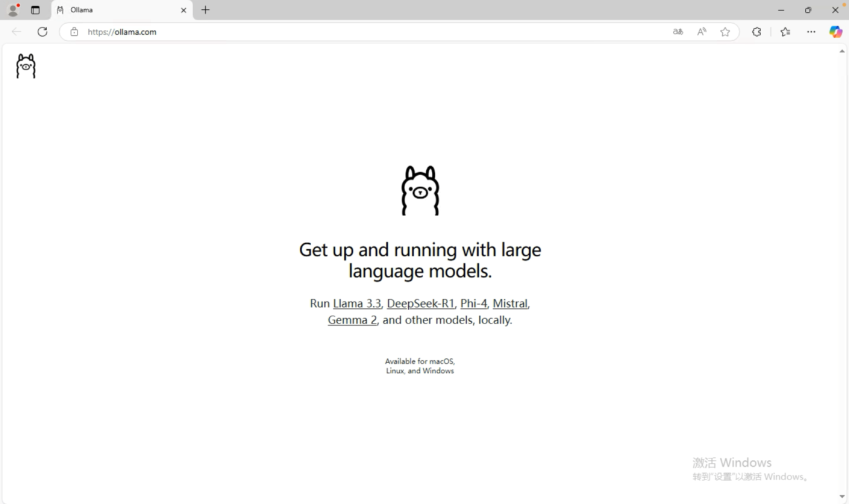
Task: Translate the page using the translate icon
Action: 678,32
